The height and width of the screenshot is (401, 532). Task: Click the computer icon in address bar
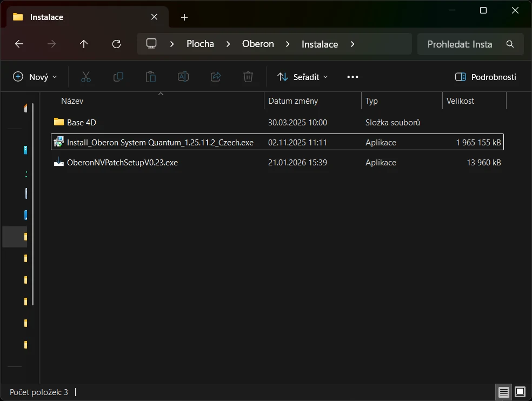coord(151,44)
